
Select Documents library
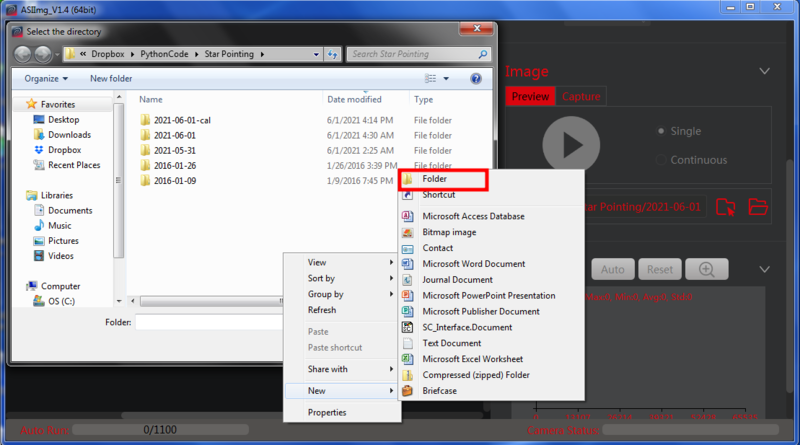(x=70, y=210)
